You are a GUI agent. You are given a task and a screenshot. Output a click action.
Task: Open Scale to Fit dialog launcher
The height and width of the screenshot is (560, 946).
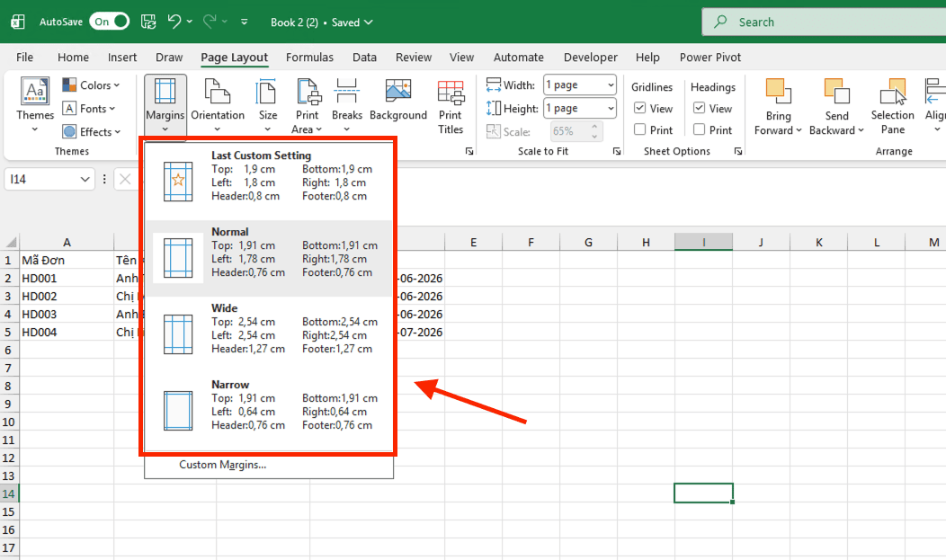(x=617, y=151)
